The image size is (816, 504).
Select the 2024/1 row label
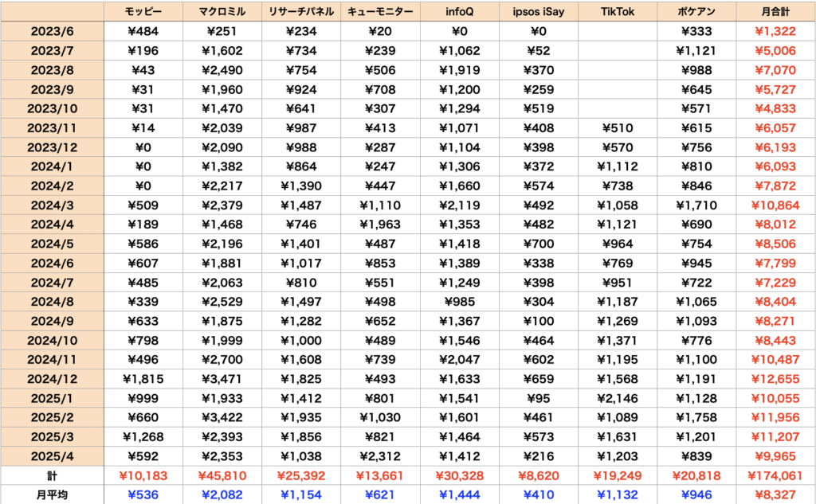click(x=52, y=166)
